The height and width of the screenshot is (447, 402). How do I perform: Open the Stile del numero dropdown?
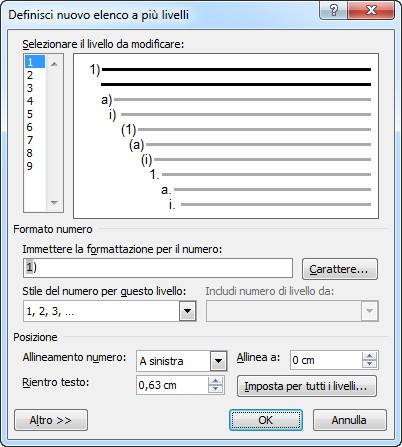pos(187,311)
